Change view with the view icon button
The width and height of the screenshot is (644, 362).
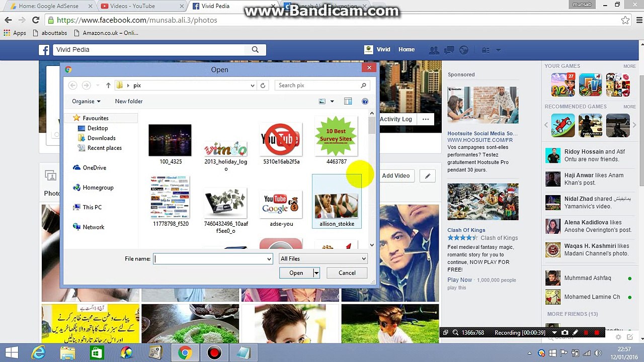pos(322,102)
